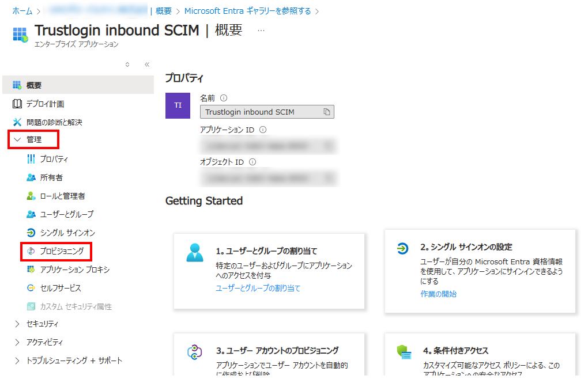Click the デプロイ計画 book icon

(17, 104)
